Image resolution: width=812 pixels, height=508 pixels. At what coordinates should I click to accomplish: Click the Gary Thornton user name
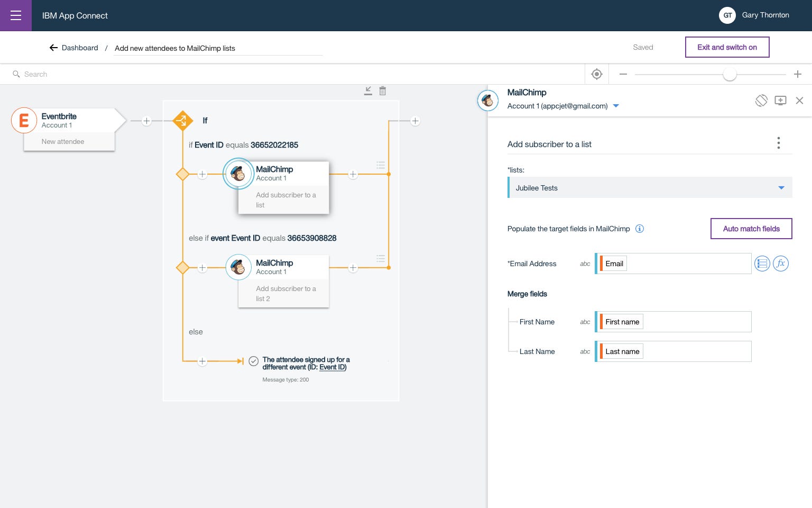(765, 15)
